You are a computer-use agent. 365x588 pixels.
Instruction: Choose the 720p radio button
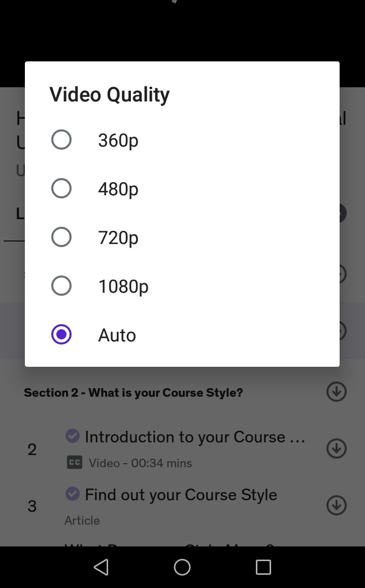point(61,237)
